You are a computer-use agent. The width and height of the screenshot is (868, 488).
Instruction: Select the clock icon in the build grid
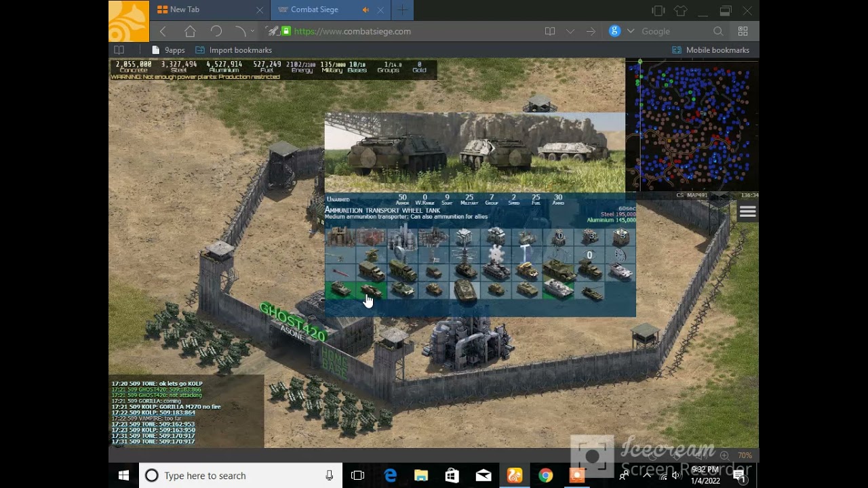[x=620, y=256]
